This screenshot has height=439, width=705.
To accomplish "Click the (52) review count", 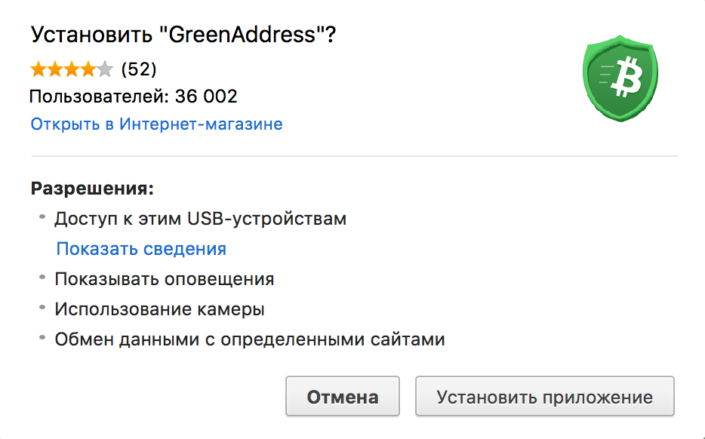I will (138, 69).
